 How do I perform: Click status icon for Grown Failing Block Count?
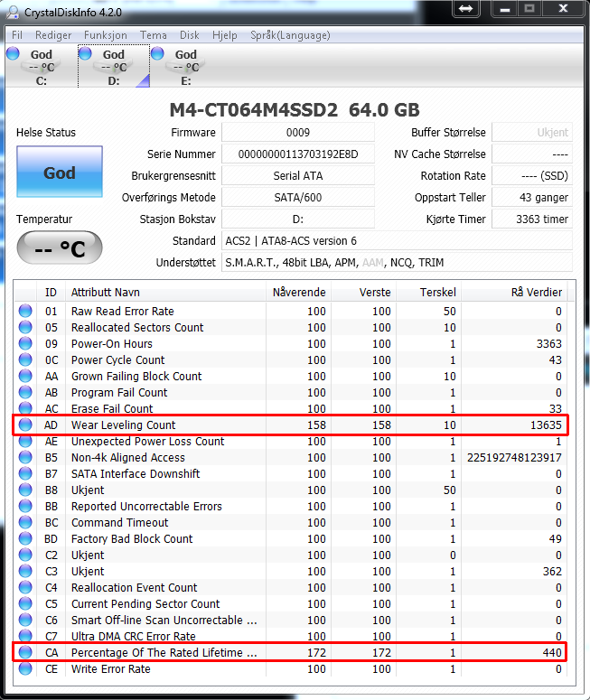tap(25, 376)
